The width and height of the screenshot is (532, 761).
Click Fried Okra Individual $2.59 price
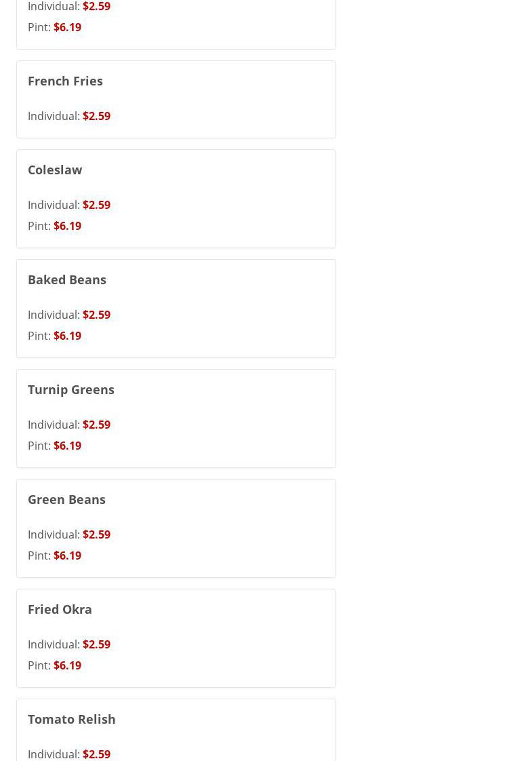click(96, 644)
